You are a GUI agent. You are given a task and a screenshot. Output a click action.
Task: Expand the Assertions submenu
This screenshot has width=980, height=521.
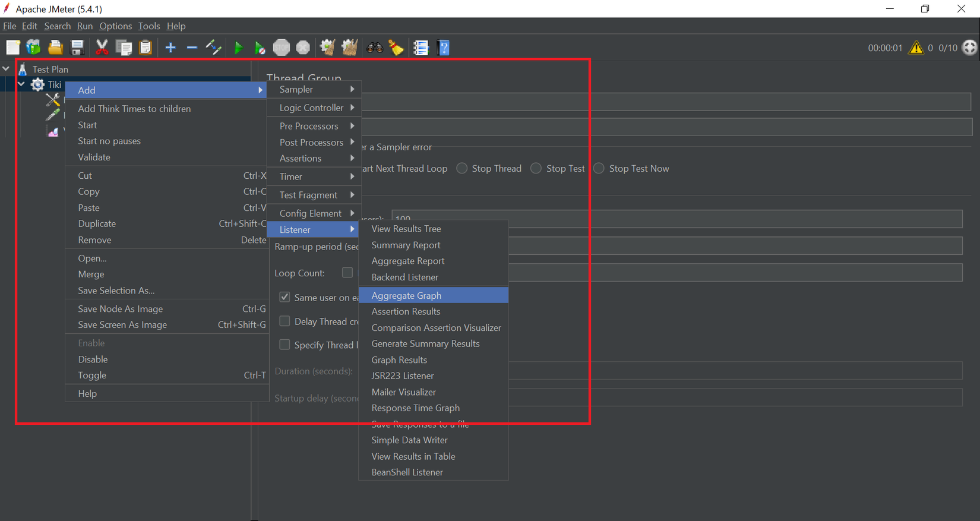[314, 158]
